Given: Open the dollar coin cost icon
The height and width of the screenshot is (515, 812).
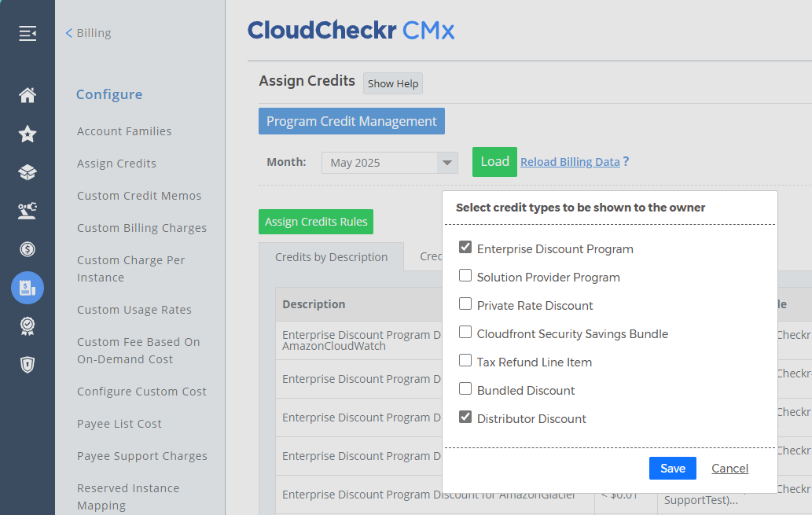Looking at the screenshot, I should click(28, 249).
